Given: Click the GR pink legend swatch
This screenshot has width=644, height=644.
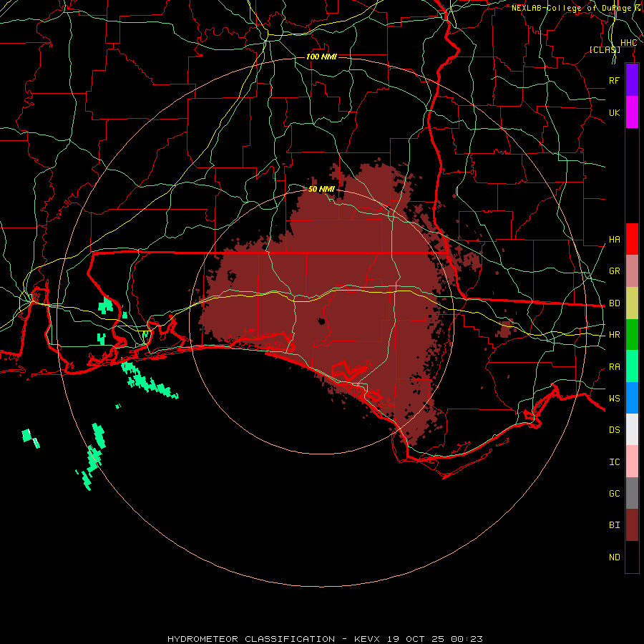Looking at the screenshot, I should tap(632, 271).
